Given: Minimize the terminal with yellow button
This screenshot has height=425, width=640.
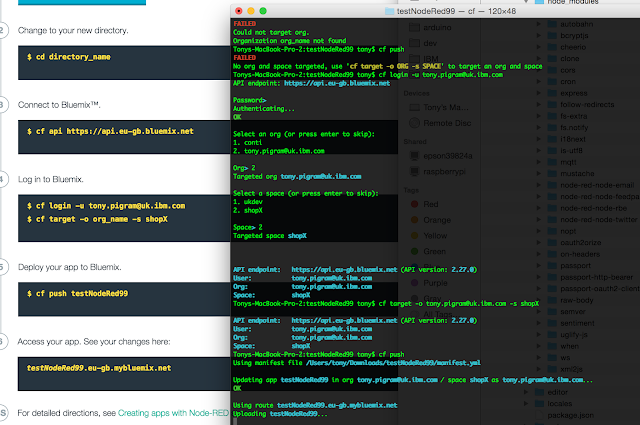Looking at the screenshot, I should point(251,11).
